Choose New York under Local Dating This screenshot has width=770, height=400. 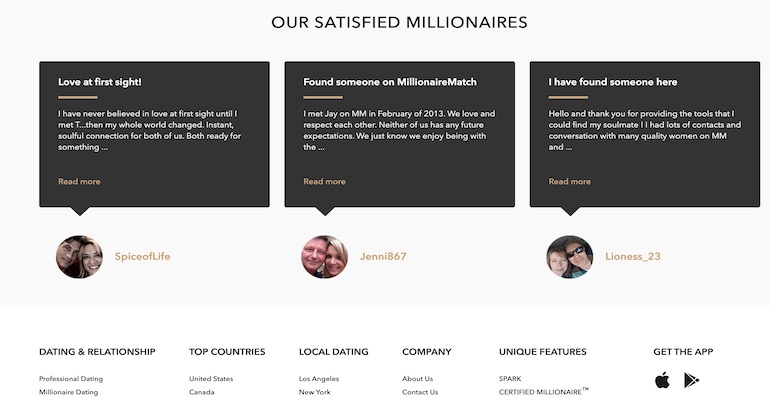coord(315,392)
